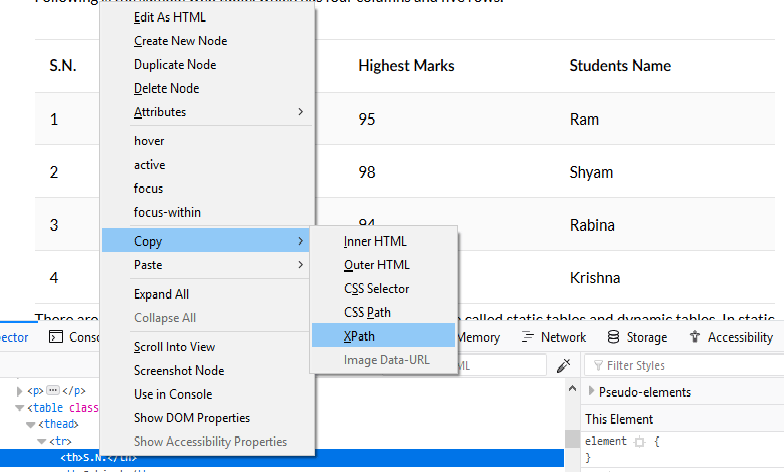Image resolution: width=784 pixels, height=472 pixels.
Task: Select the table element in markup tree
Action: (62, 408)
